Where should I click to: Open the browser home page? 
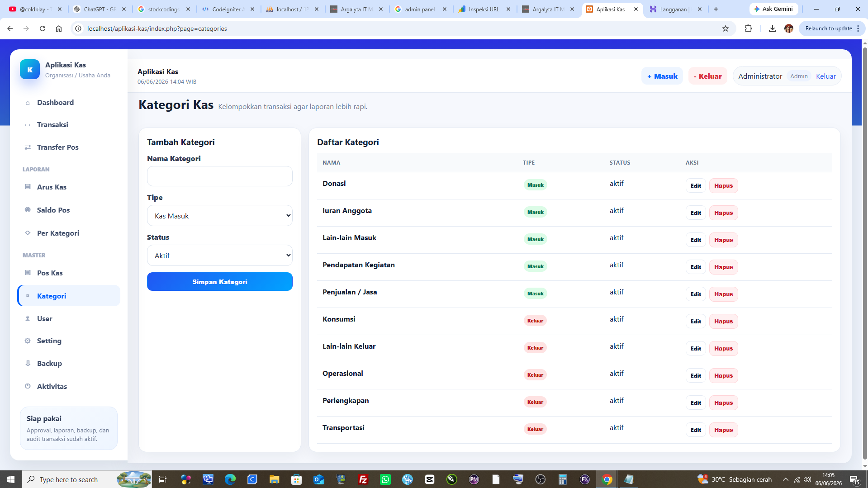(59, 28)
